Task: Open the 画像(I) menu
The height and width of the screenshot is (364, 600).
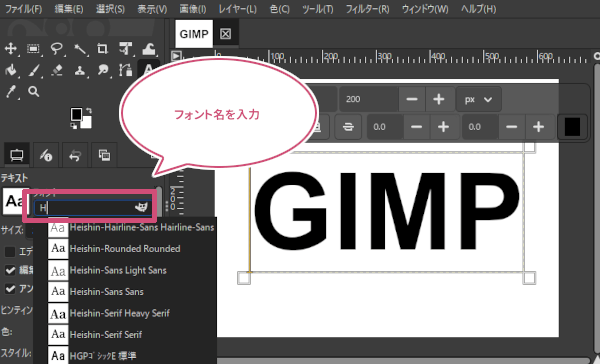Action: [x=193, y=9]
